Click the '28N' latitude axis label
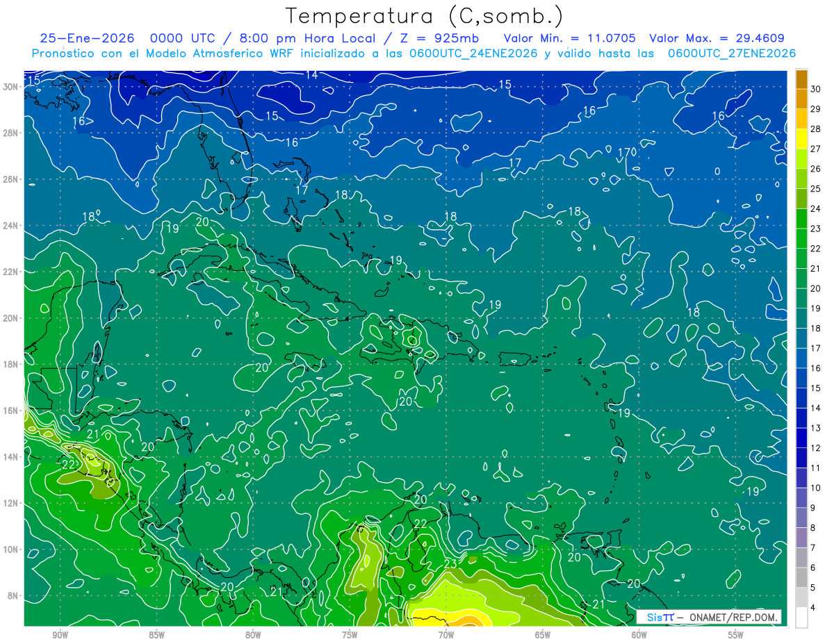Screen dimensions: 834x644 click(10, 133)
